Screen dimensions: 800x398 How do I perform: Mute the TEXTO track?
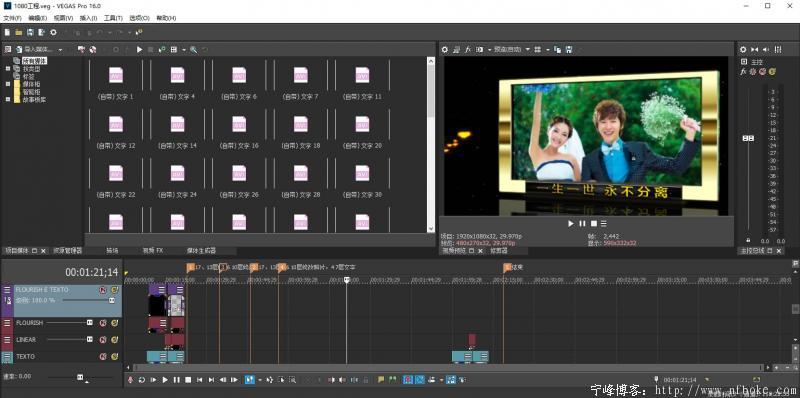pyautogui.click(x=103, y=357)
